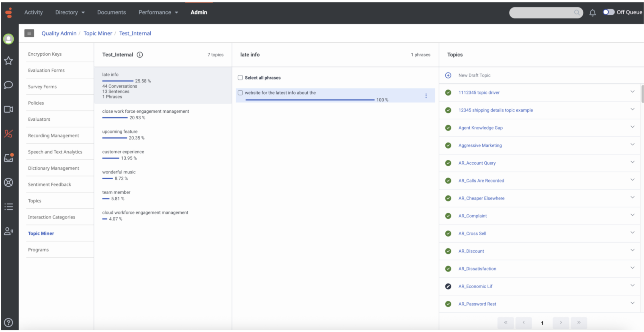The image size is (644, 332).
Task: Open the chat bubble icon in sidebar
Action: (x=8, y=85)
